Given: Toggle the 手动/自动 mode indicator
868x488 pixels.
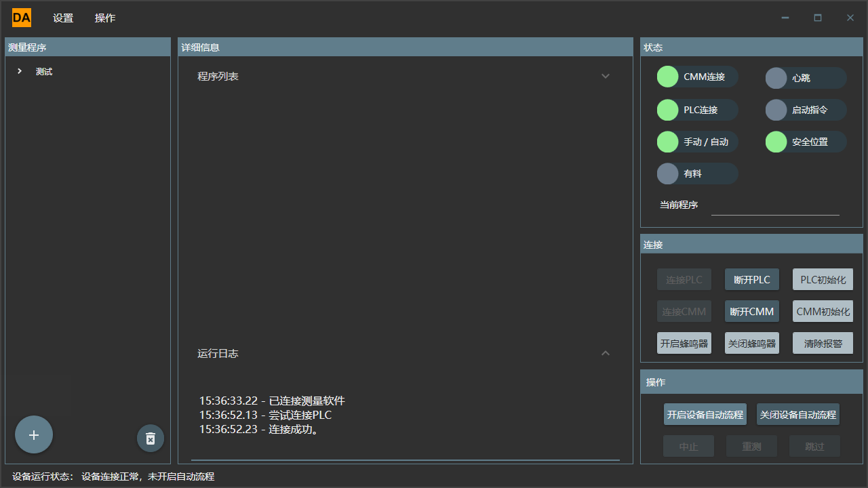Looking at the screenshot, I should [667, 142].
